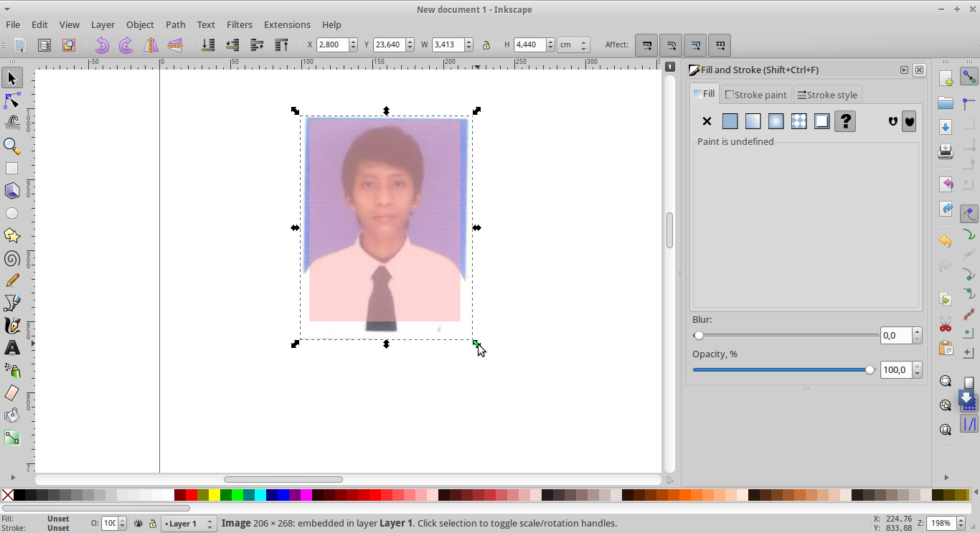Image resolution: width=980 pixels, height=533 pixels.
Task: Switch to the Stroke style tab
Action: tap(827, 95)
